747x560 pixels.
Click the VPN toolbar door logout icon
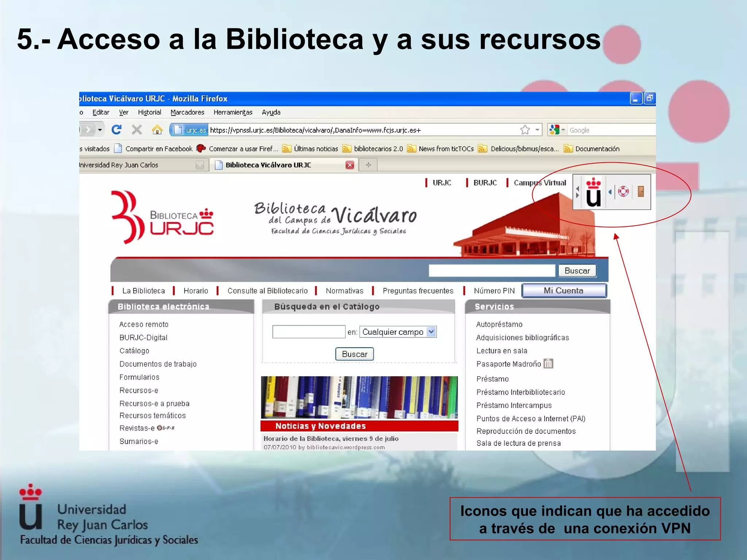(641, 191)
